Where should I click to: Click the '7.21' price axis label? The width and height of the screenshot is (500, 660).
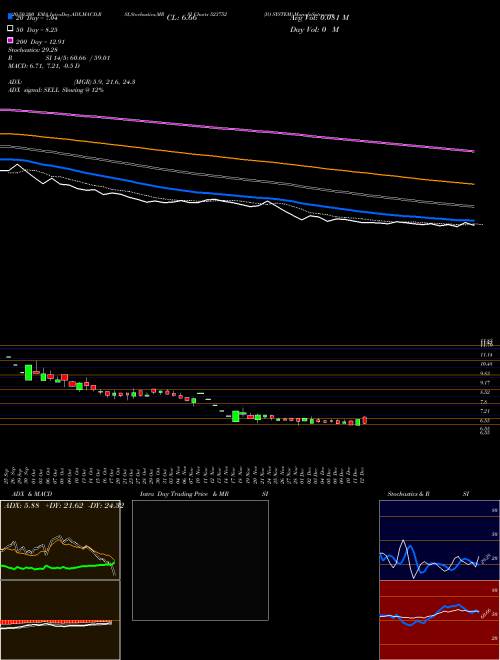click(x=486, y=411)
